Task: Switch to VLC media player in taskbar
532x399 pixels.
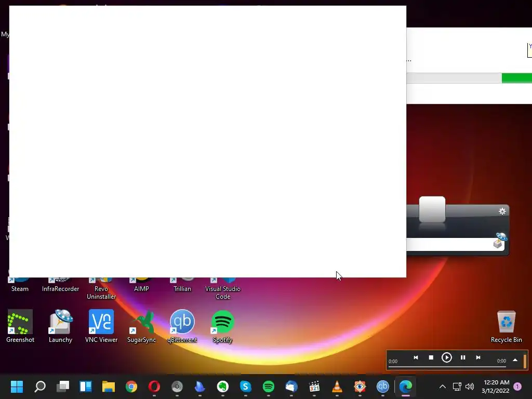Action: (x=337, y=386)
